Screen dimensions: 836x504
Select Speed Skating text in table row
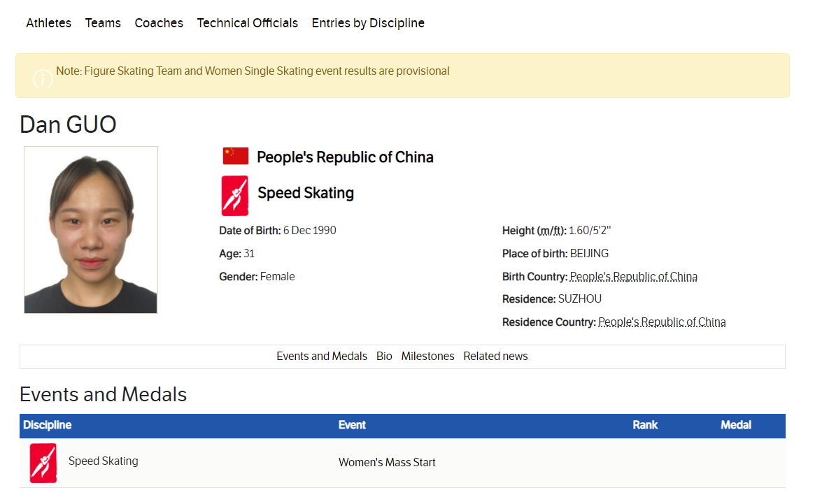coord(103,461)
